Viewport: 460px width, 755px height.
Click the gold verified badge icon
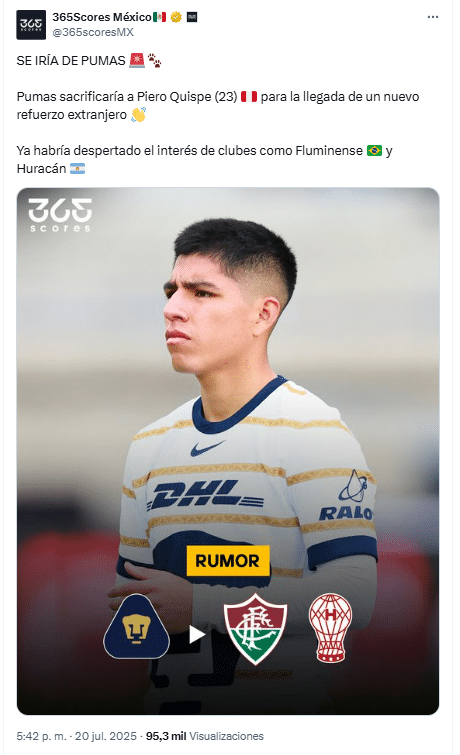pyautogui.click(x=176, y=17)
